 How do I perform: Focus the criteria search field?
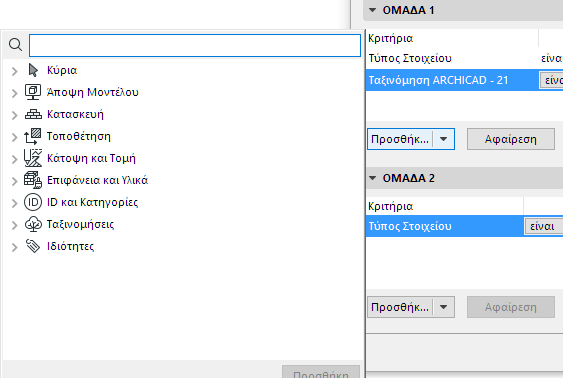(195, 45)
